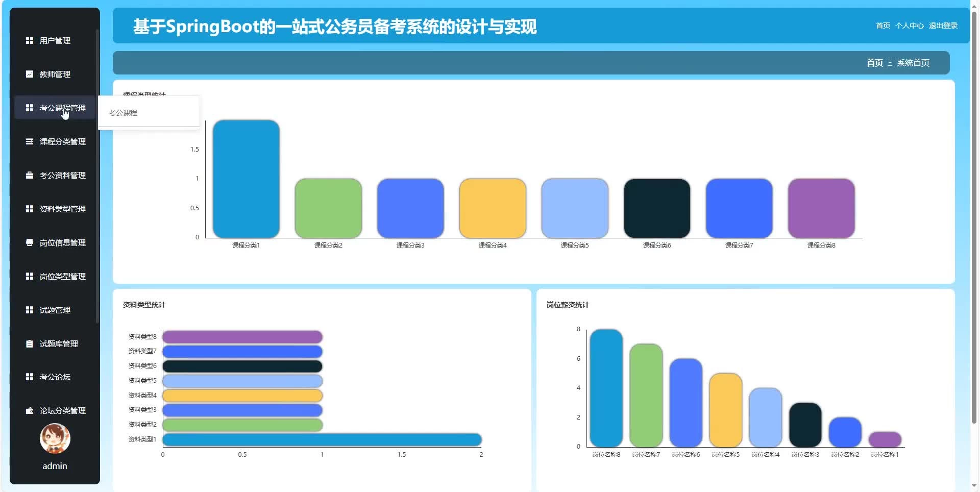
Task: Open the 岗位信息管理 menu
Action: click(55, 242)
